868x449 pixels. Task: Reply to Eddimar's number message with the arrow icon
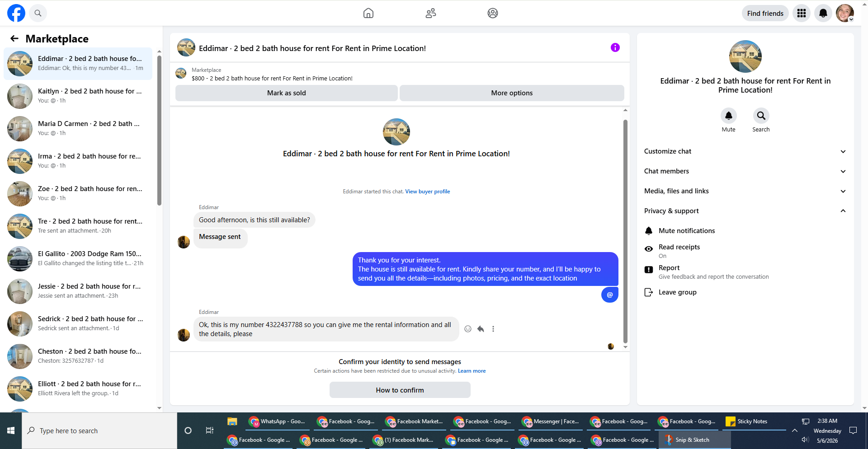click(x=481, y=329)
